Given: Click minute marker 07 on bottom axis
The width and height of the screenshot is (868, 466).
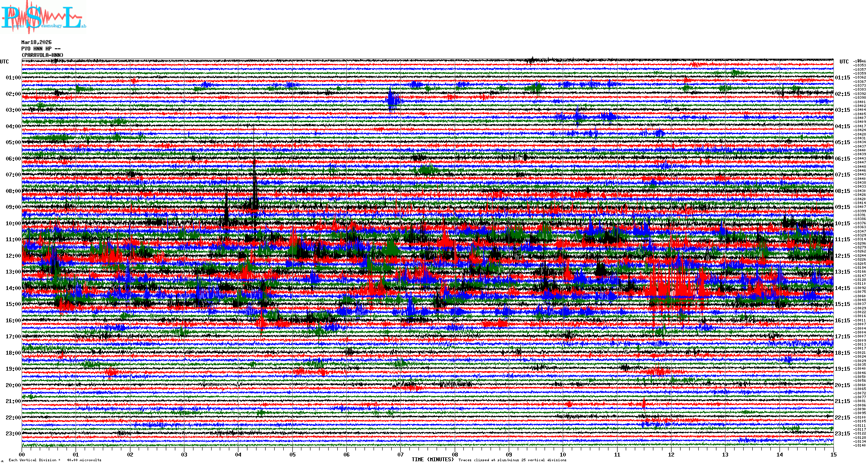Looking at the screenshot, I should click(401, 454).
